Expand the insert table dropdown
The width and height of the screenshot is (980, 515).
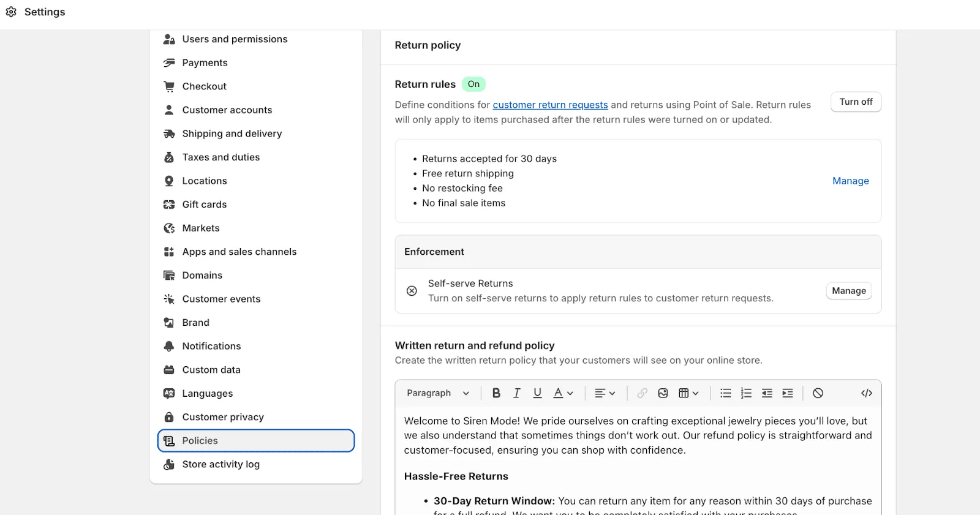[688, 393]
